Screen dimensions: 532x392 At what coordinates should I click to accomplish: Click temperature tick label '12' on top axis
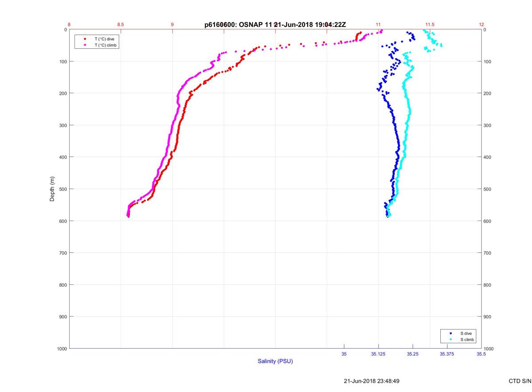pos(481,24)
